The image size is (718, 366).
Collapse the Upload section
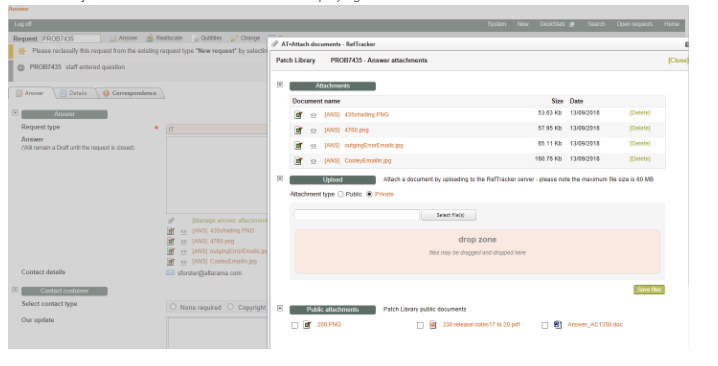click(x=280, y=179)
